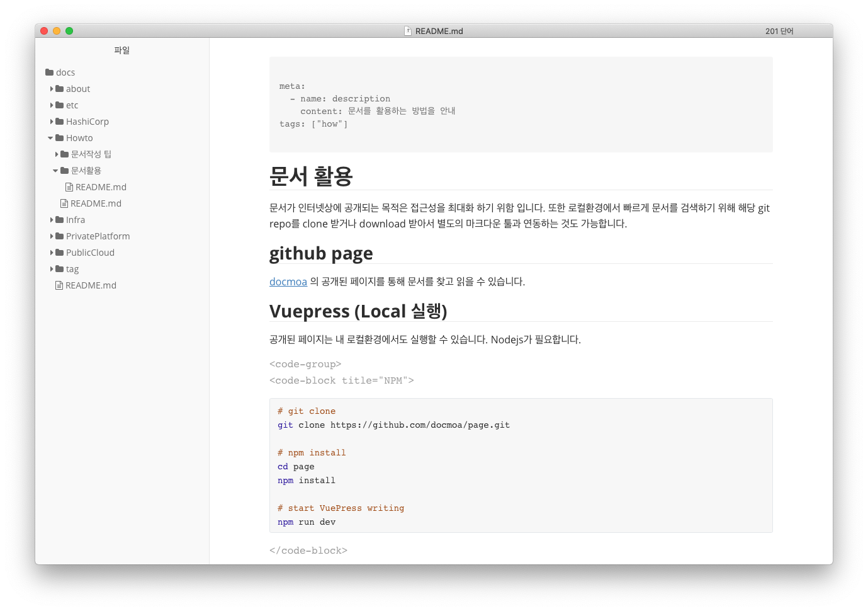The height and width of the screenshot is (611, 868).
Task: Click the PublicCloud folder icon
Action: point(60,253)
